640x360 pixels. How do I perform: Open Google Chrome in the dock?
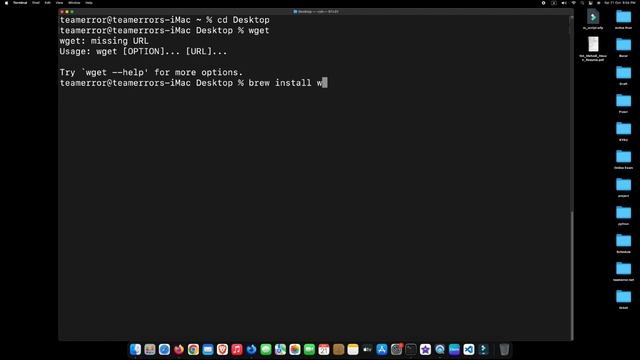[x=193, y=349]
